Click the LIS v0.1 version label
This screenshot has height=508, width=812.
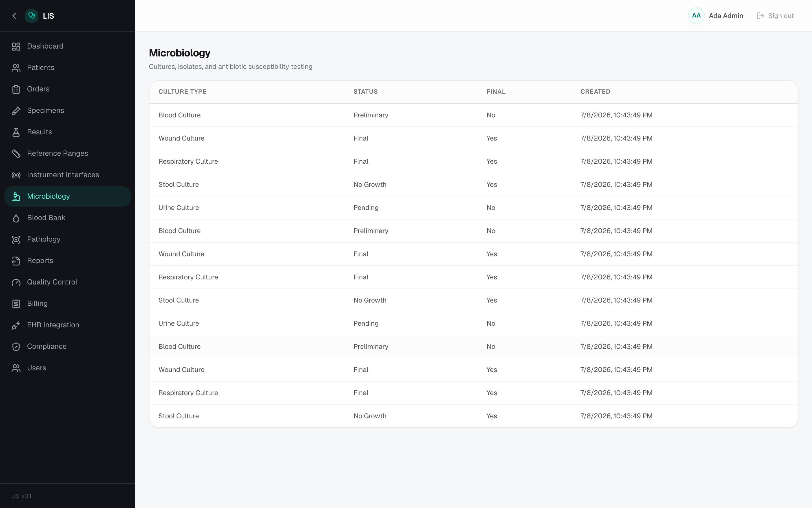(21, 496)
